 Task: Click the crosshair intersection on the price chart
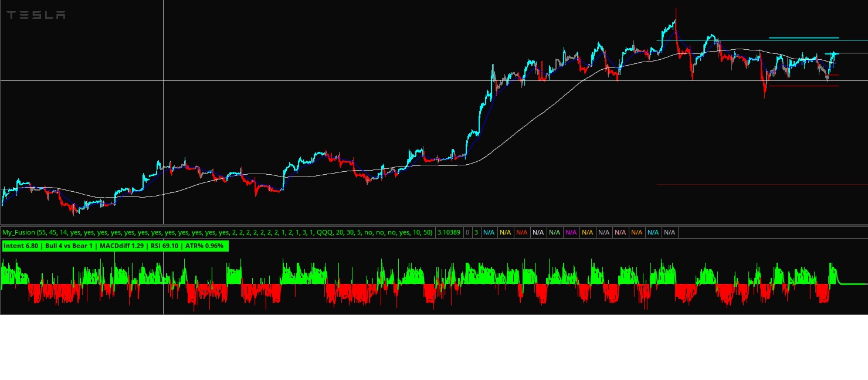point(163,80)
